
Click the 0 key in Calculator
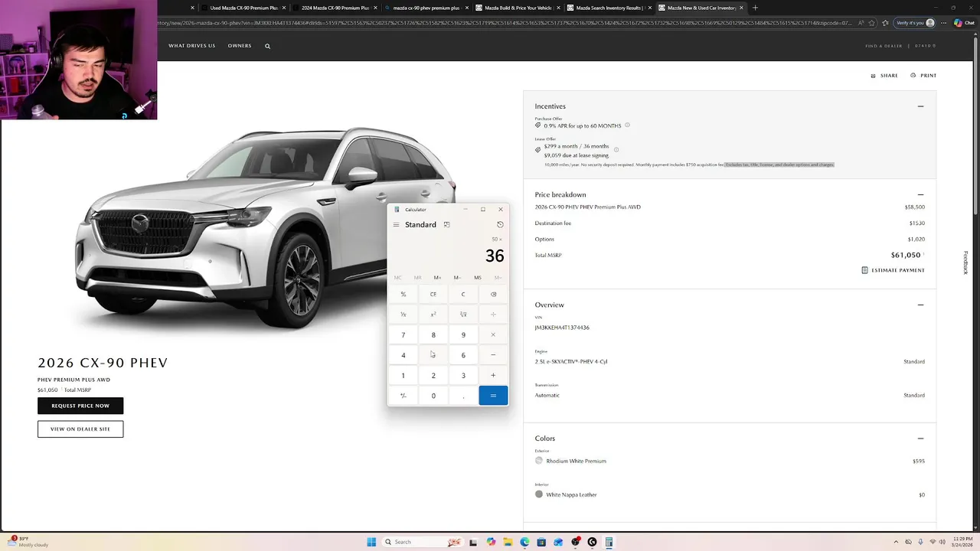[x=433, y=396]
